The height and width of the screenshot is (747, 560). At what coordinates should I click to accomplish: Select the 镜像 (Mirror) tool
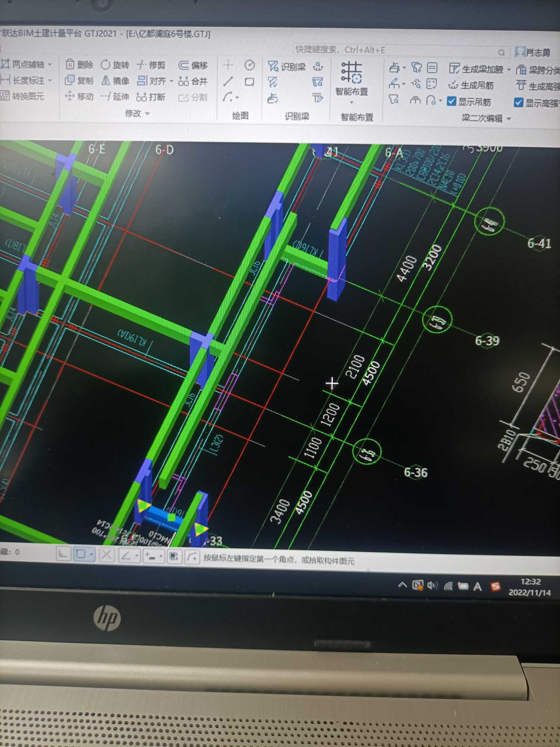(x=115, y=81)
